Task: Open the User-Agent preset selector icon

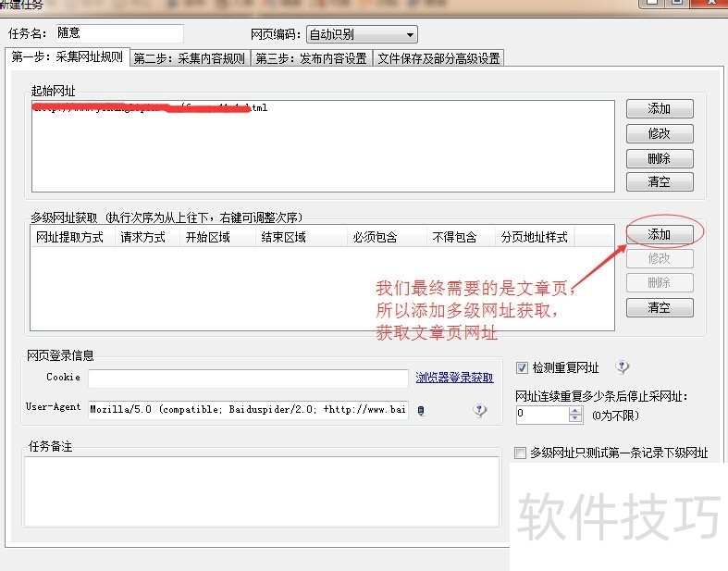Action: (421, 410)
